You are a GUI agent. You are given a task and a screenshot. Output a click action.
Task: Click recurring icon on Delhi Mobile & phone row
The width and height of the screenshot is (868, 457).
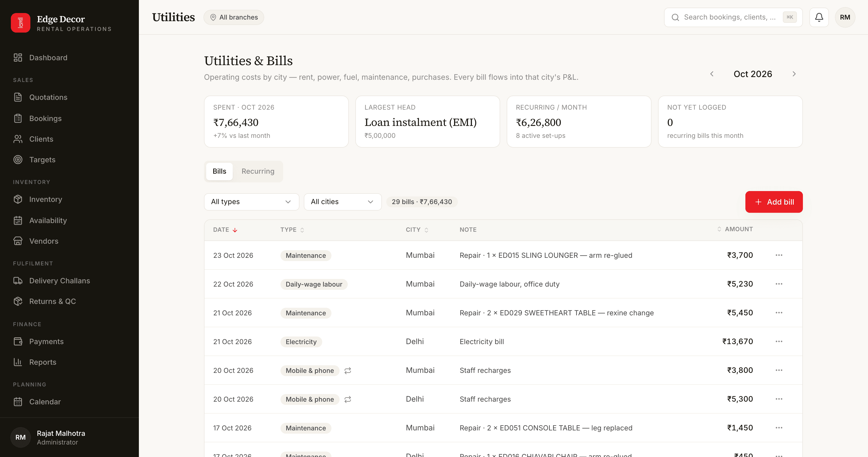click(348, 399)
